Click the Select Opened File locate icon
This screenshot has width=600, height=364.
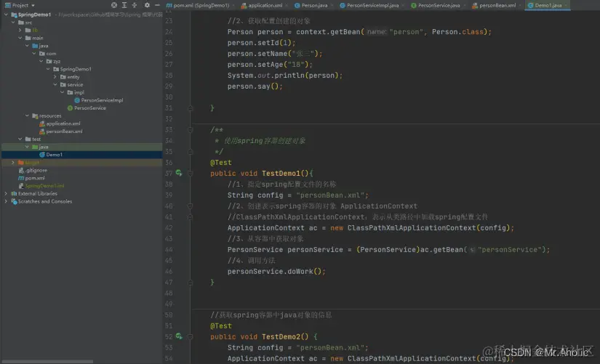(114, 5)
